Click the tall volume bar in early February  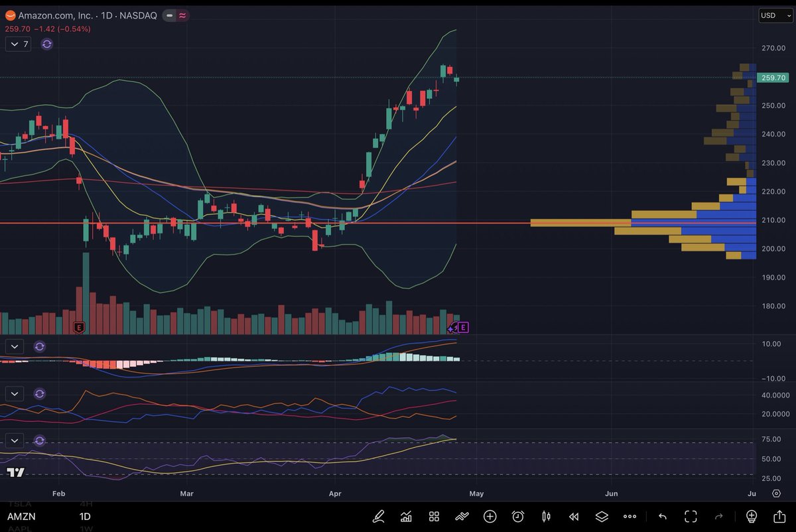pyautogui.click(x=86, y=293)
